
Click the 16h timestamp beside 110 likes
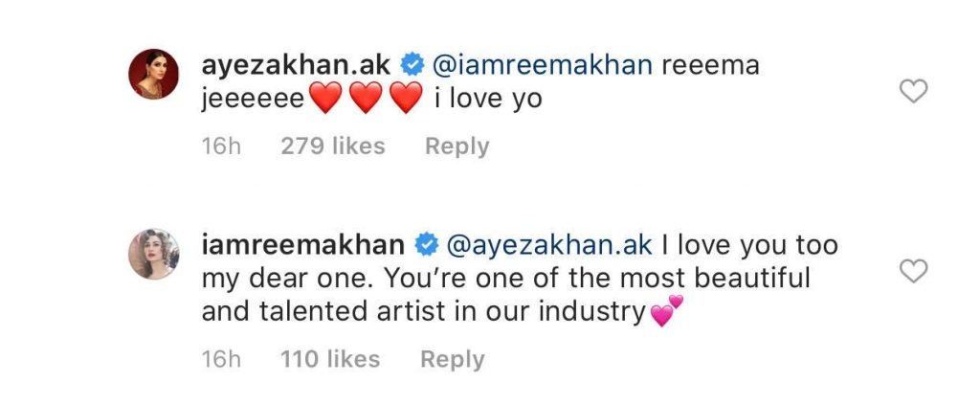(221, 359)
